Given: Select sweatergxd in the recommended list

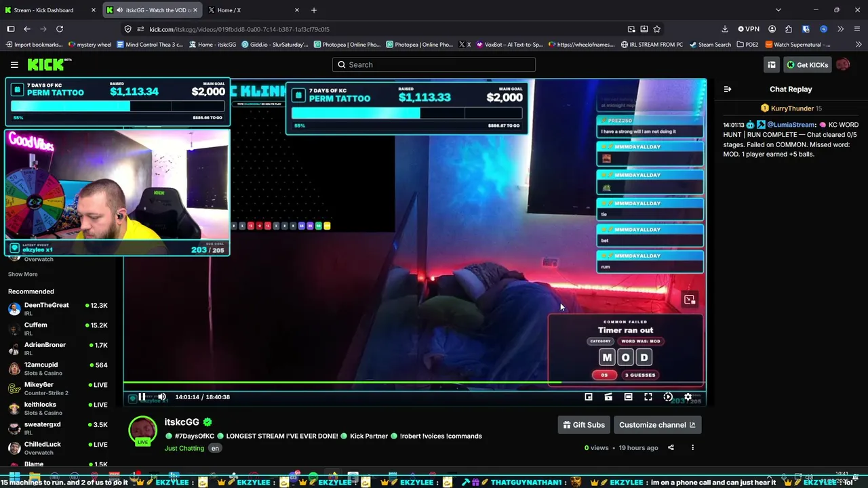Looking at the screenshot, I should point(58,428).
